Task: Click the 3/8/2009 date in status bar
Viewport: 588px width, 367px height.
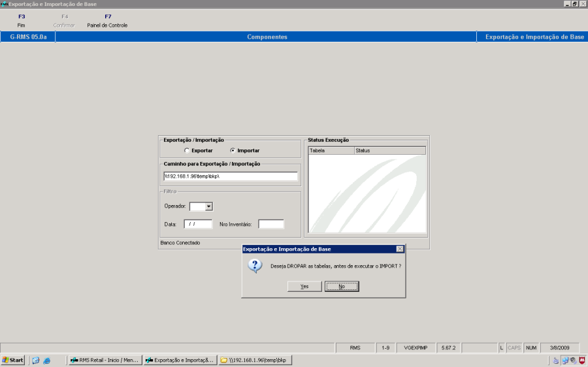Action: pos(559,348)
